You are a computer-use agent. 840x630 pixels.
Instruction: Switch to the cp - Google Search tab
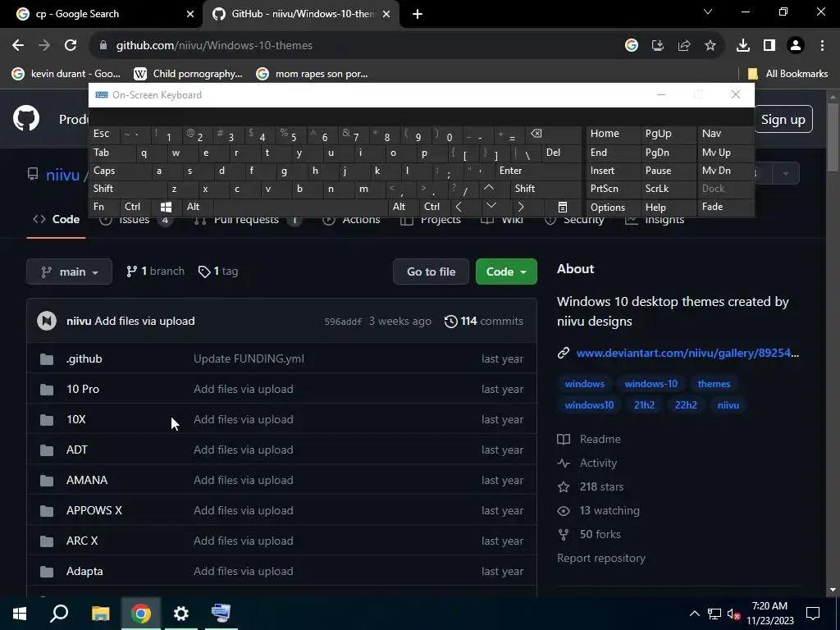(102, 14)
